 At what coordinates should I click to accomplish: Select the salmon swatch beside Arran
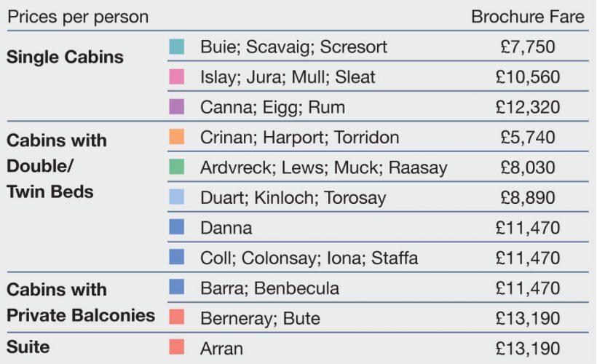(x=176, y=347)
